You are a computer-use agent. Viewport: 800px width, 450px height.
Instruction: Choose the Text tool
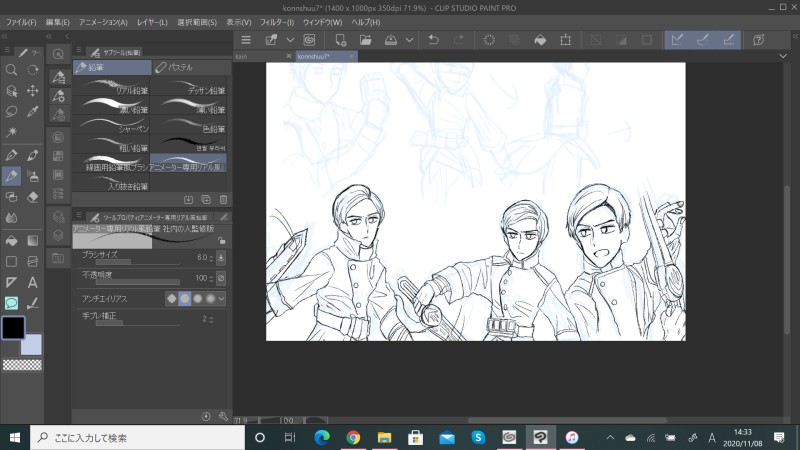pos(33,283)
